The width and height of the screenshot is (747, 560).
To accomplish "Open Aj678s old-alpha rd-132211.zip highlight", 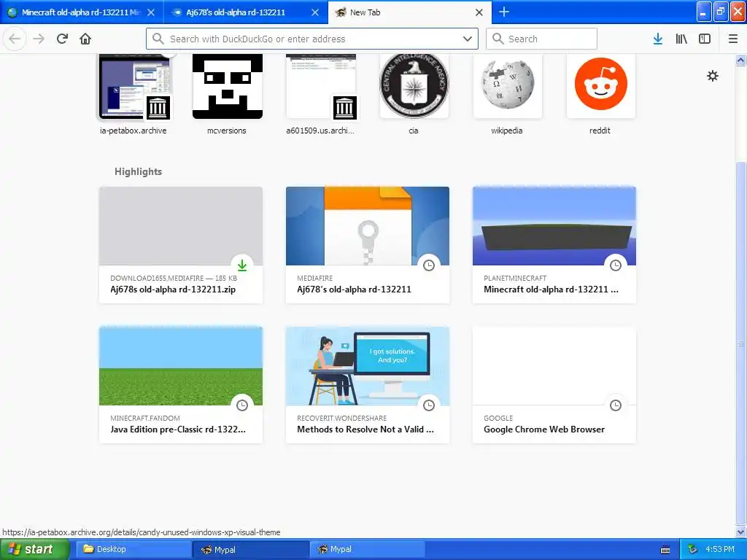I will [x=181, y=245].
